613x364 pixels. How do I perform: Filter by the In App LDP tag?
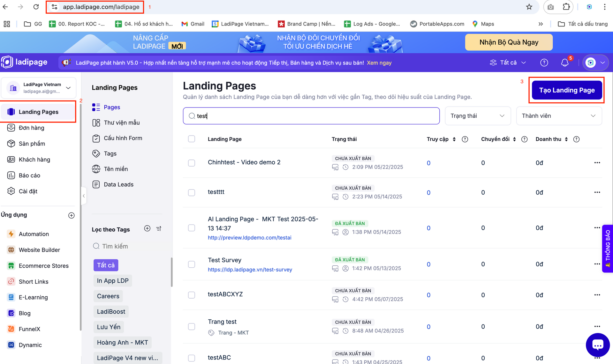point(113,281)
